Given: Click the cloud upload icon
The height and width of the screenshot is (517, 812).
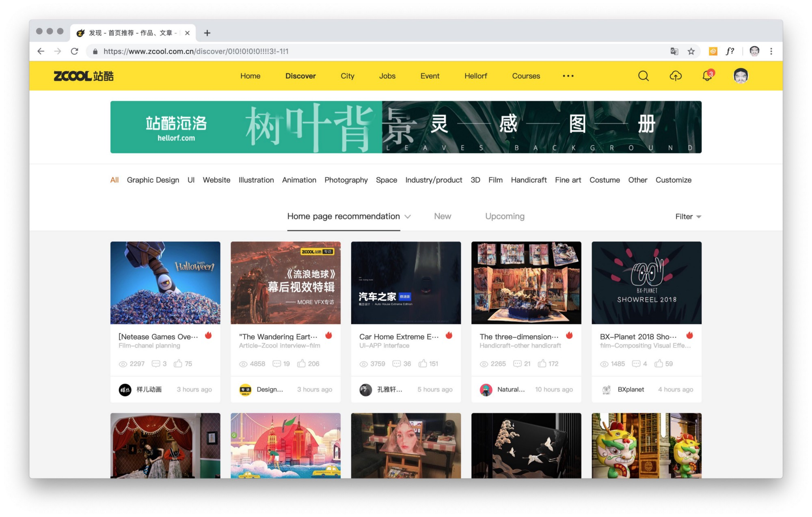Looking at the screenshot, I should (675, 76).
